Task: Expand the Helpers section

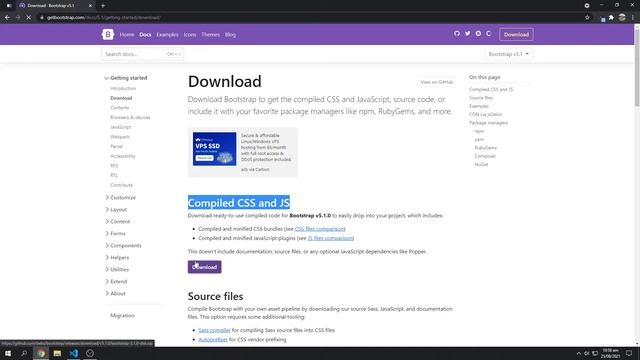Action: tap(117, 258)
